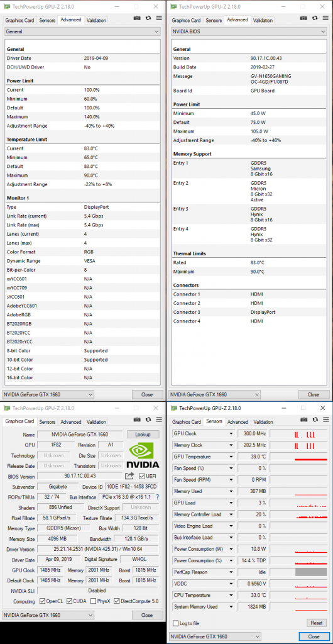Open hamburger menu in Sensors window
This screenshot has height=644, width=333.
[325, 419]
